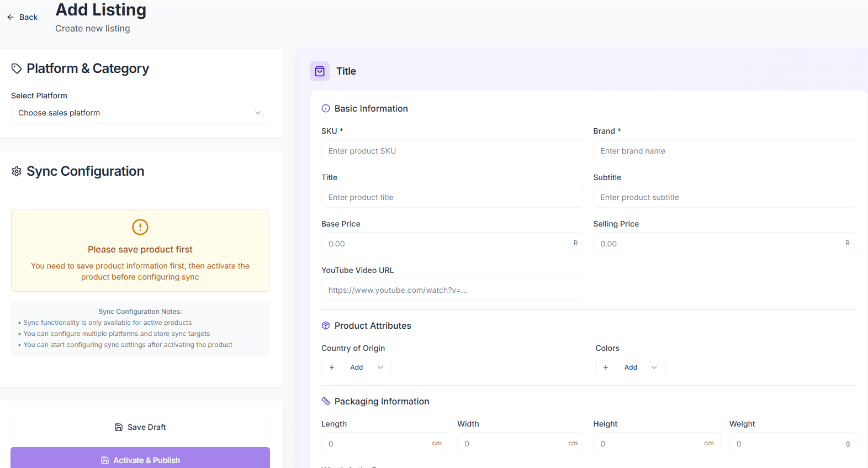The height and width of the screenshot is (468, 868).
Task: Click the cube icon beside Product Attributes
Action: pyautogui.click(x=326, y=326)
